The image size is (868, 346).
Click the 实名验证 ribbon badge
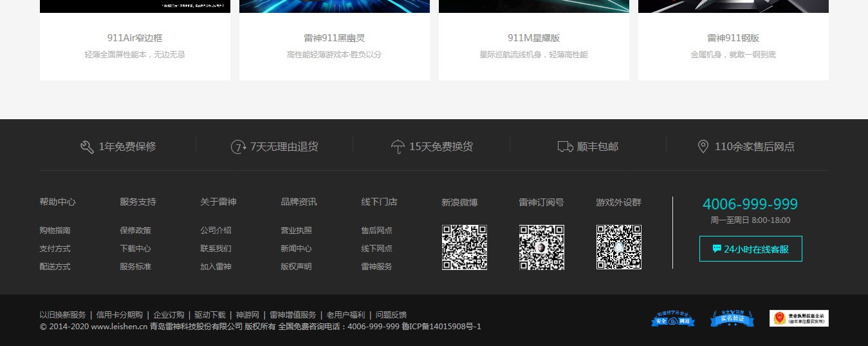pos(732,318)
